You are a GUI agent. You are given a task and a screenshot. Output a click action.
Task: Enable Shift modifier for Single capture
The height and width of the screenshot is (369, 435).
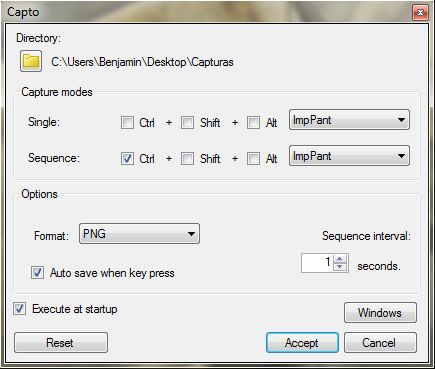187,123
